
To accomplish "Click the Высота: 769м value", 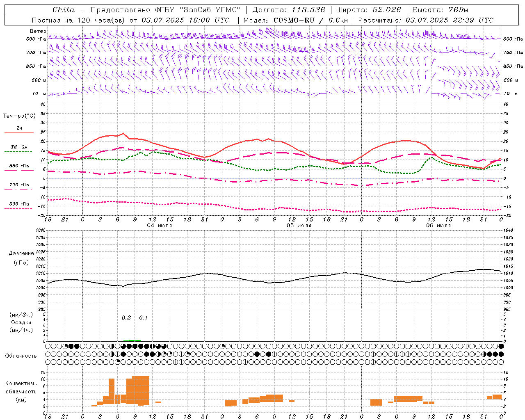I will point(440,10).
